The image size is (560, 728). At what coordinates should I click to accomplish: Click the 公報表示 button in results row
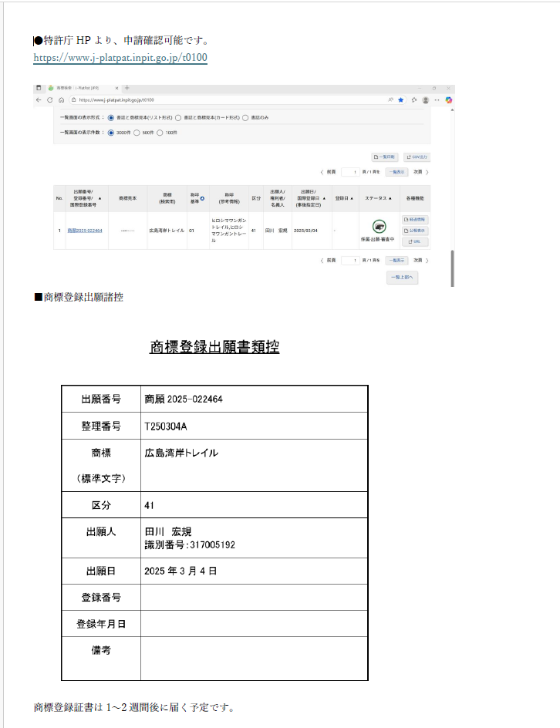415,231
